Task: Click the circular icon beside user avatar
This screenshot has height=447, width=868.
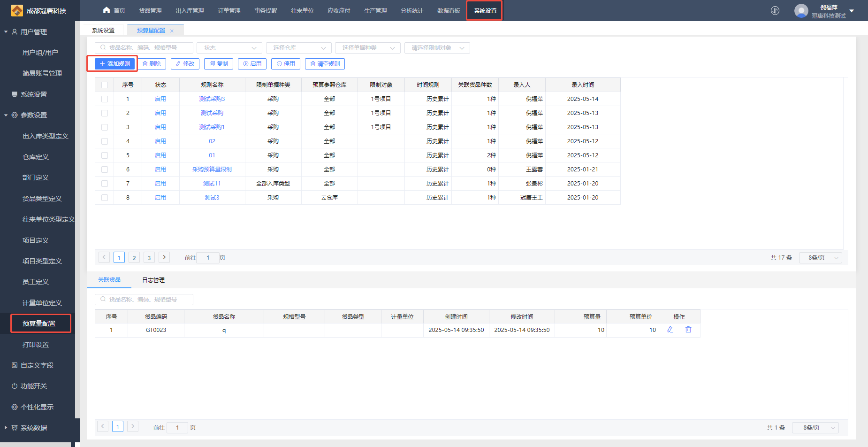Action: coord(775,11)
